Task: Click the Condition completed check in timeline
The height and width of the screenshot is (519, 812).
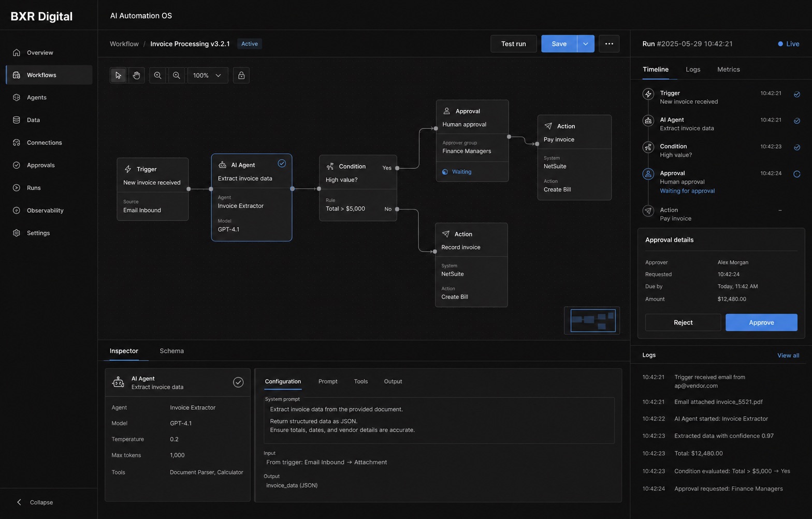Action: [x=797, y=147]
